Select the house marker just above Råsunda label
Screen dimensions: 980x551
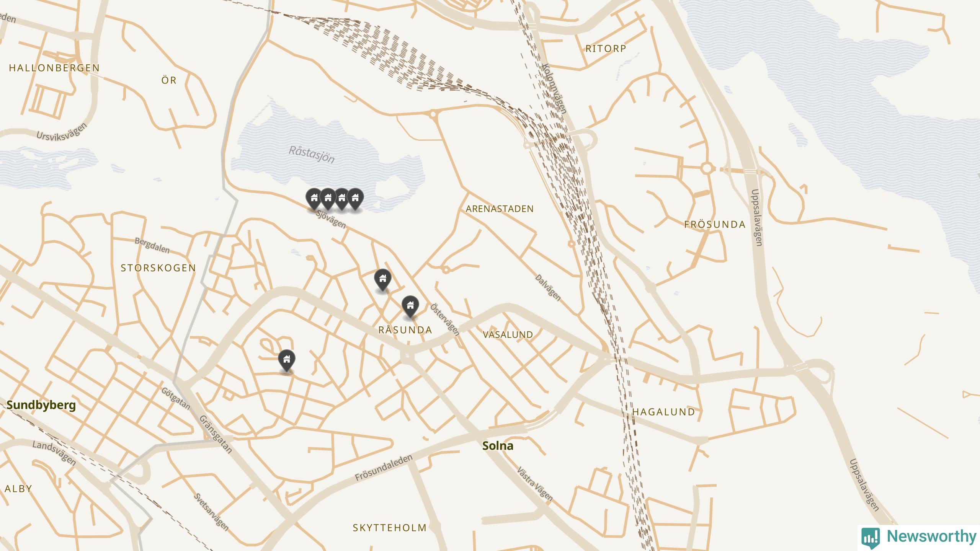410,306
